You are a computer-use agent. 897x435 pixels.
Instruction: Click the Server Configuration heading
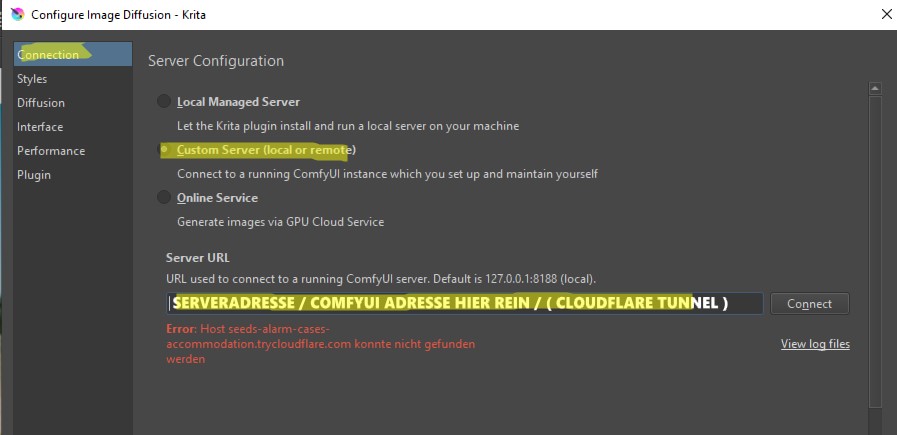click(216, 61)
